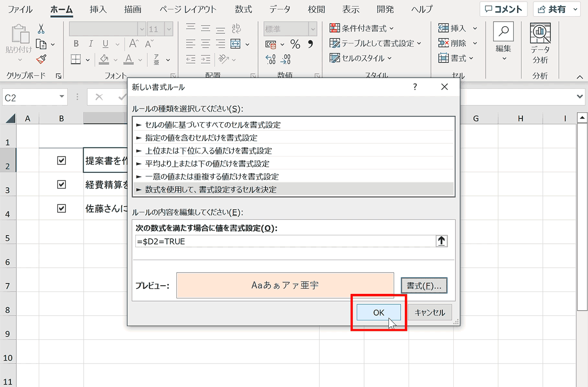Viewport: 588px width, 387px height.
Task: Collapse the ribbon with the chevron
Action: (580, 77)
